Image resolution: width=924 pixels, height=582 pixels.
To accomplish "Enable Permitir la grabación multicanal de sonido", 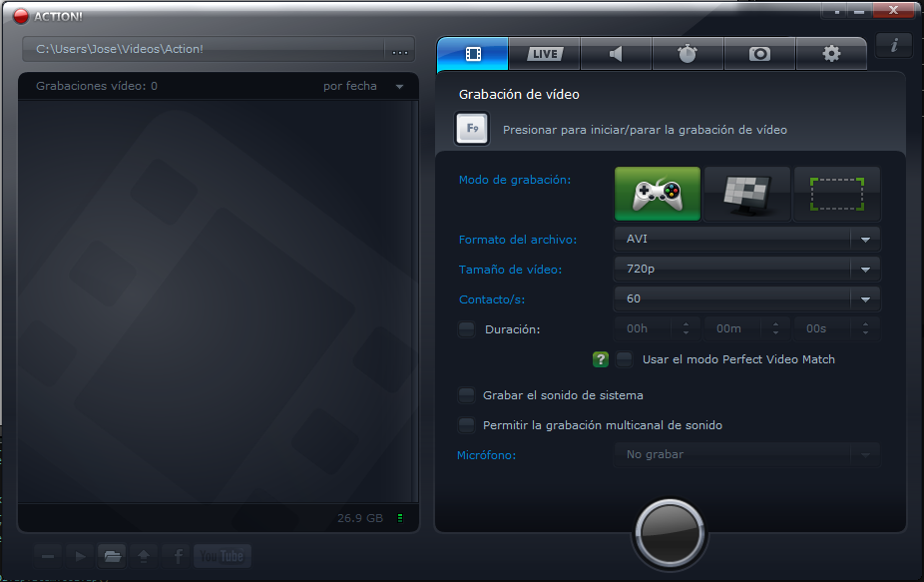I will click(x=467, y=424).
